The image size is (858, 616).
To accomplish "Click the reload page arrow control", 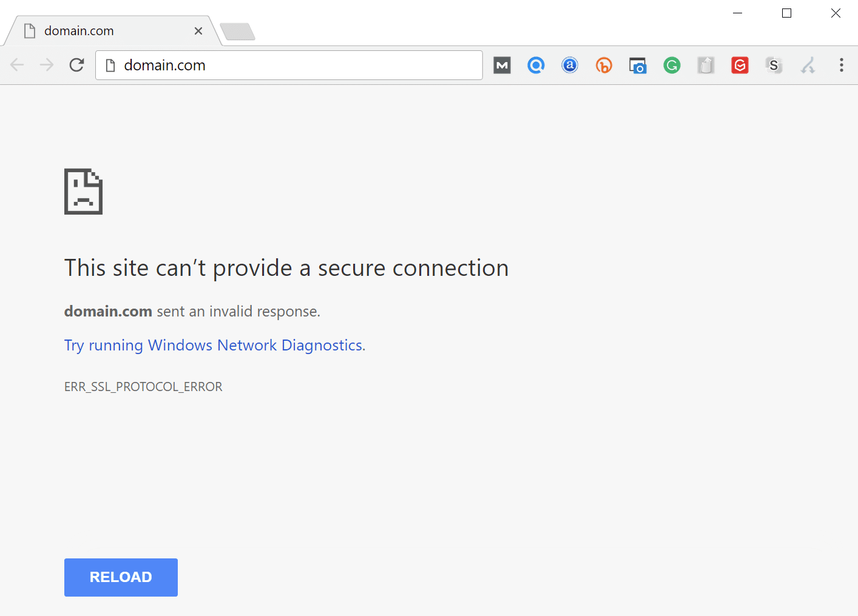I will click(x=76, y=65).
